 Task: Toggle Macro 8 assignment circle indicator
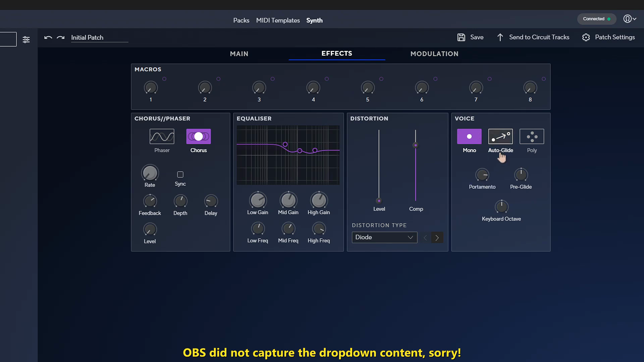click(x=544, y=79)
